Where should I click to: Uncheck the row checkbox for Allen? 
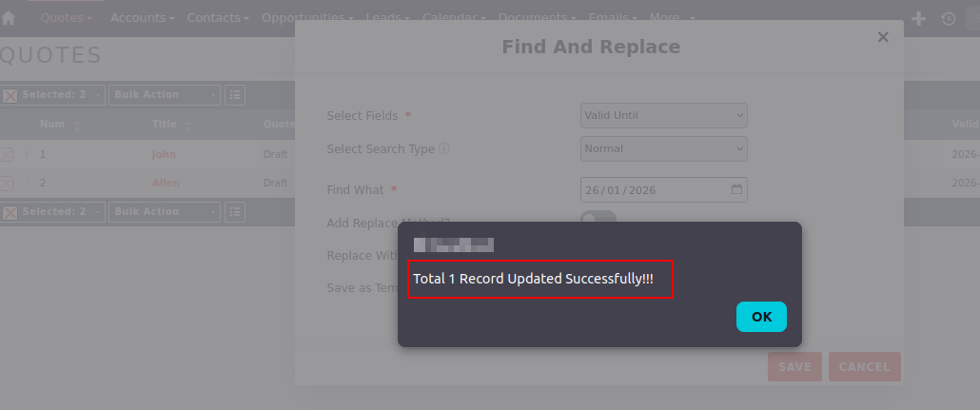pos(7,183)
